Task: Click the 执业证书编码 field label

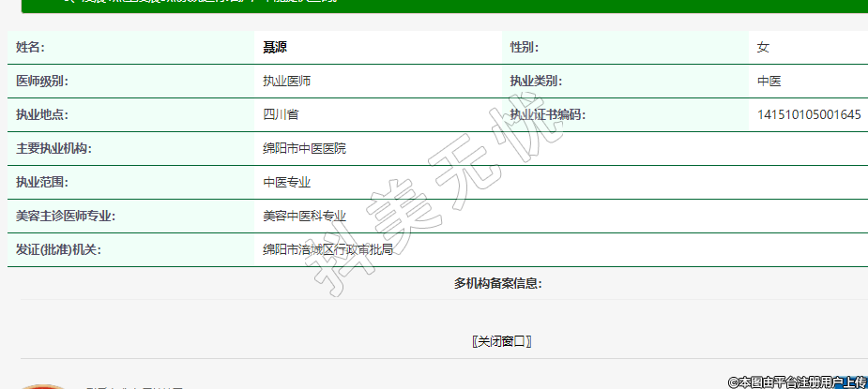Action: 547,114
